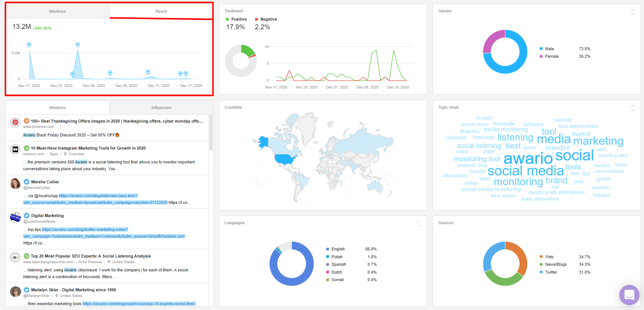Image resolution: width=644 pixels, height=310 pixels.
Task: Click the Medium source avatar icon
Action: tap(15, 149)
